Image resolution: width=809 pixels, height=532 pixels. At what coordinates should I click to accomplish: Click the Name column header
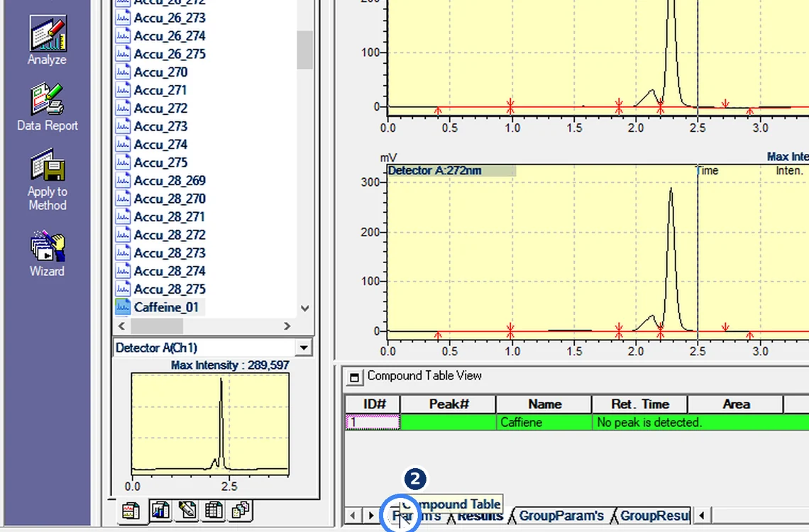[x=544, y=404]
